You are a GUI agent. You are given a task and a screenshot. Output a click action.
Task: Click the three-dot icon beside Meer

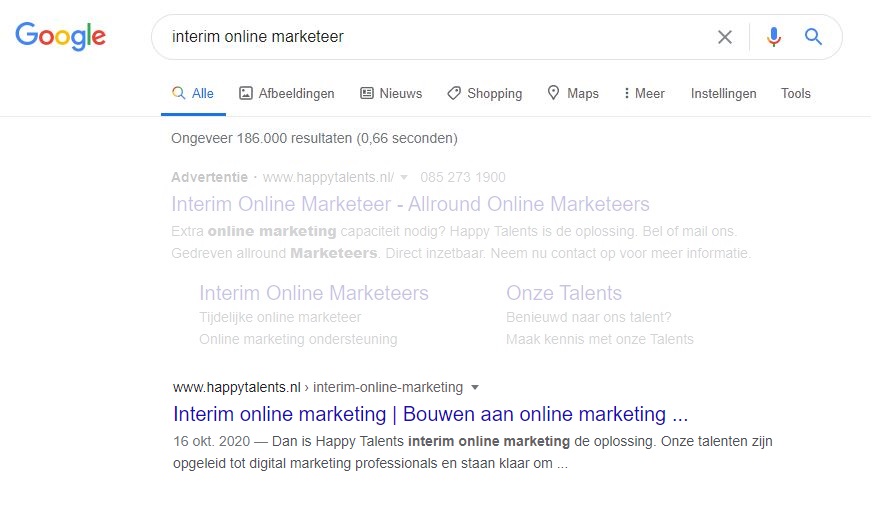pos(627,93)
